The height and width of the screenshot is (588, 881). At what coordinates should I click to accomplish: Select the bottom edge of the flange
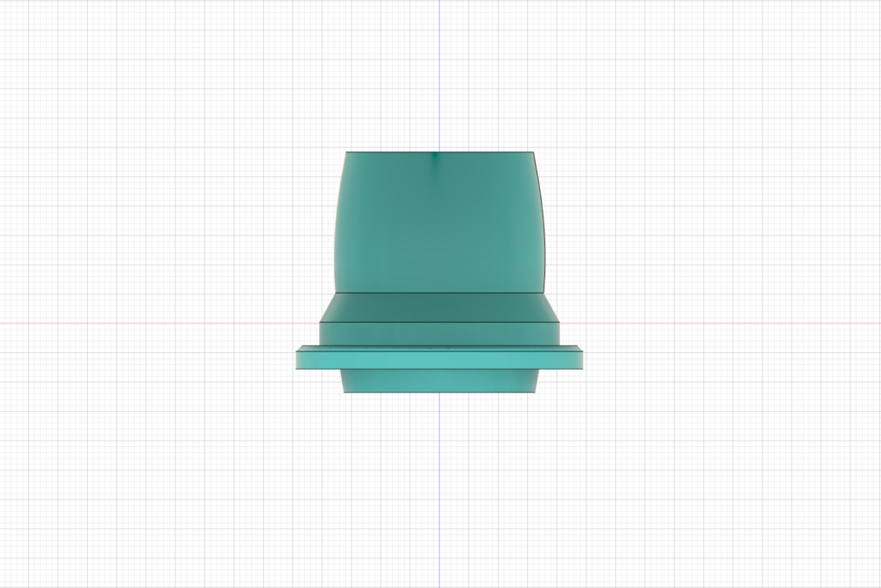tap(439, 369)
